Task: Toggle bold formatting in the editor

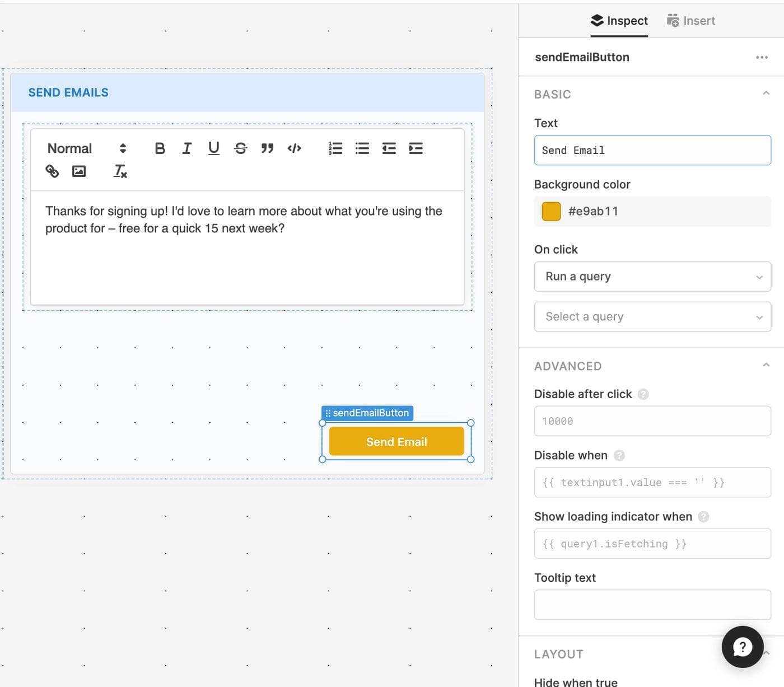Action: [x=160, y=148]
